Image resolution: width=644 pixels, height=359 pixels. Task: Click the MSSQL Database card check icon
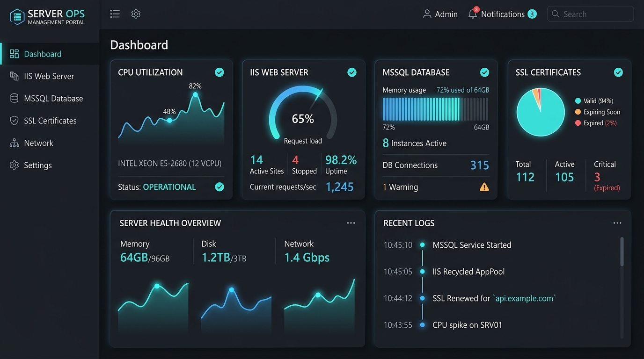click(485, 72)
